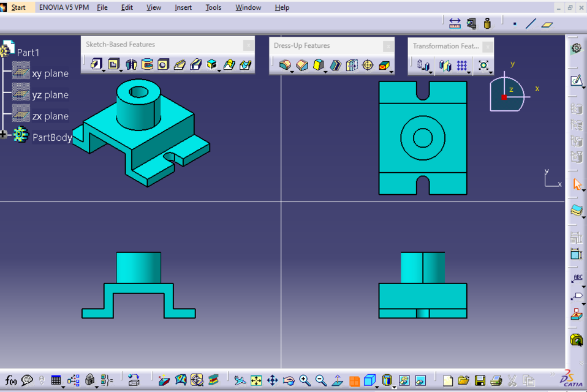Screen dimensions: 587x392
Task: Select the zx plane in the specification tree
Action: 51,116
